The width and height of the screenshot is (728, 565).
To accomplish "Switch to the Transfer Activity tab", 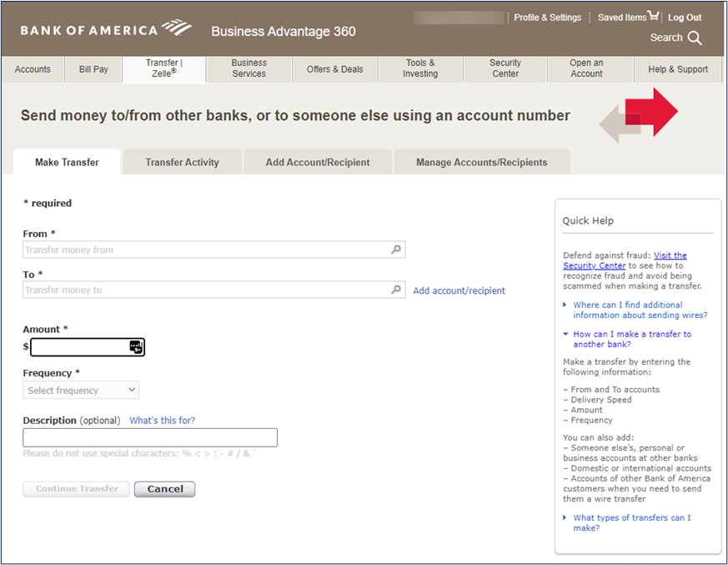I will pyautogui.click(x=182, y=162).
